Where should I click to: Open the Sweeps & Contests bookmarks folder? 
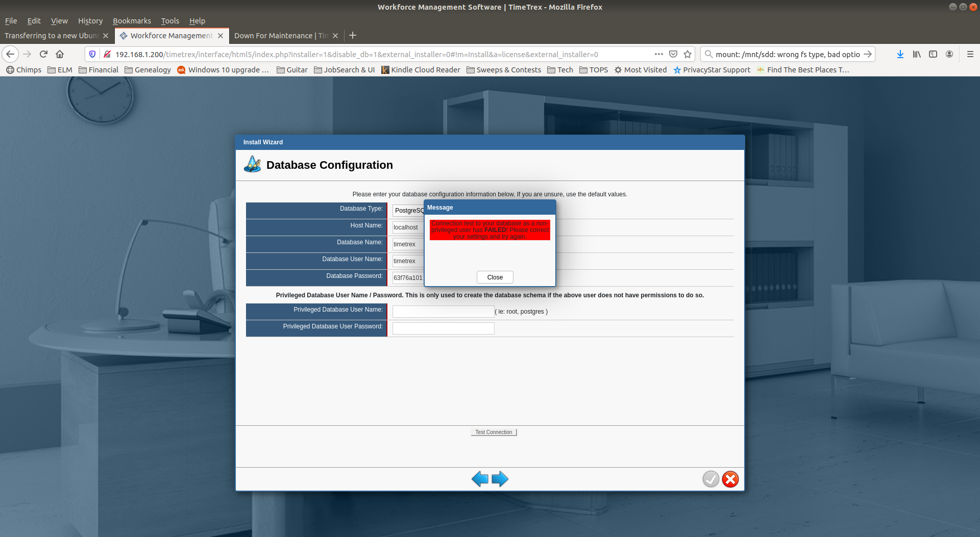coord(504,70)
